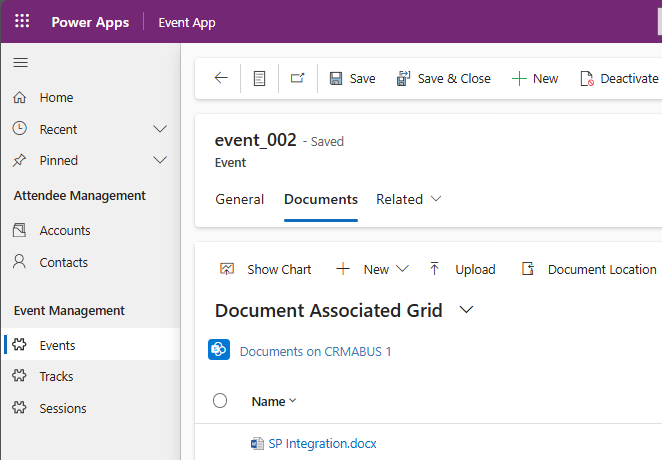Open the Name column sort dropdown
662x460 pixels.
point(293,400)
